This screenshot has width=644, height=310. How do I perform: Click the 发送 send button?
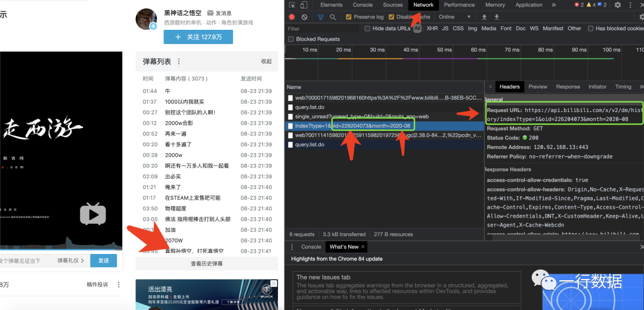pyautogui.click(x=103, y=261)
